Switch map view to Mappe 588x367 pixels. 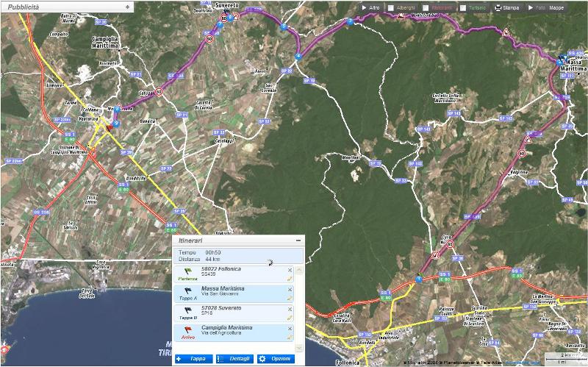tap(556, 8)
